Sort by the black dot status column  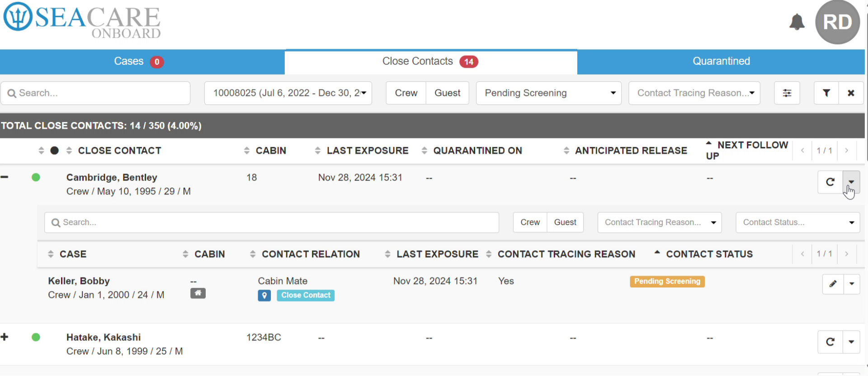click(54, 150)
